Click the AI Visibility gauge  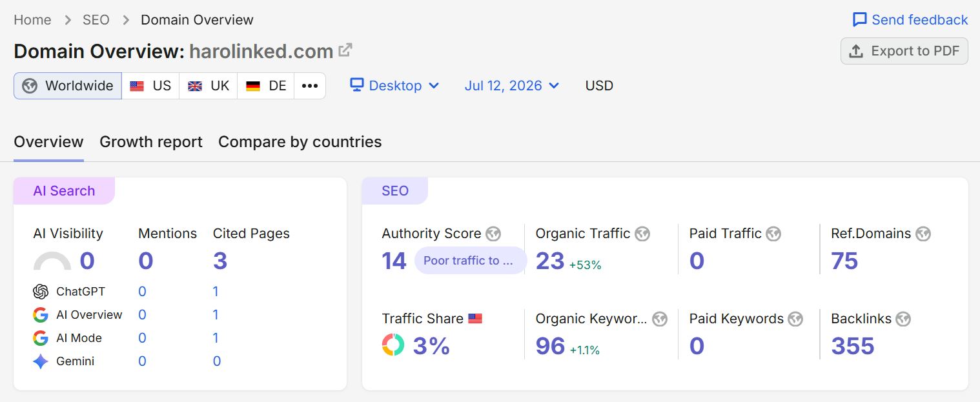pyautogui.click(x=52, y=261)
